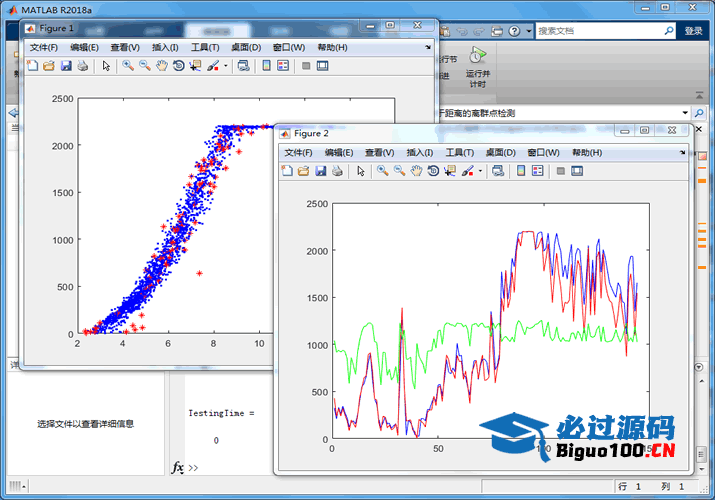The width and height of the screenshot is (715, 500).
Task: Select the Pan hand tool in Figure 2
Action: (x=416, y=171)
